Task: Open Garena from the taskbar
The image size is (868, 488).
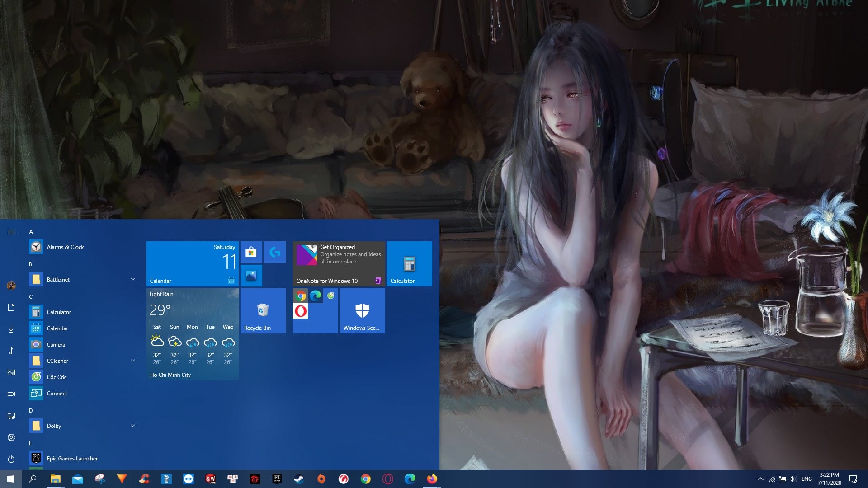Action: tap(255, 479)
